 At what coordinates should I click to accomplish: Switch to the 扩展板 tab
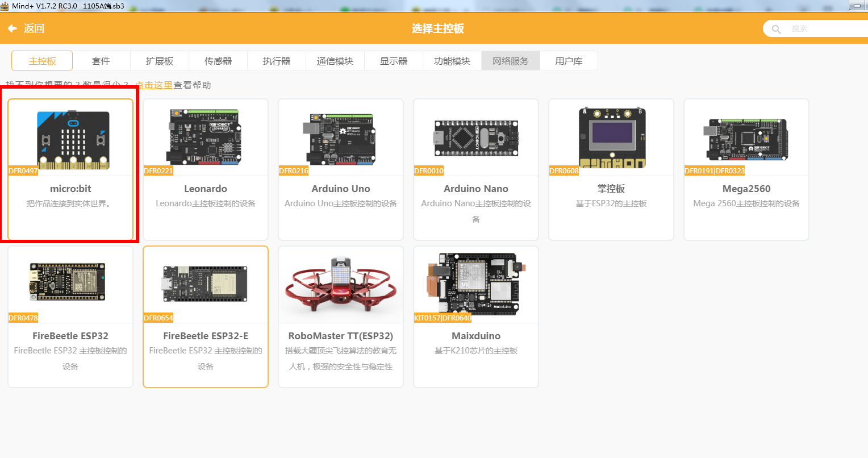(x=160, y=61)
